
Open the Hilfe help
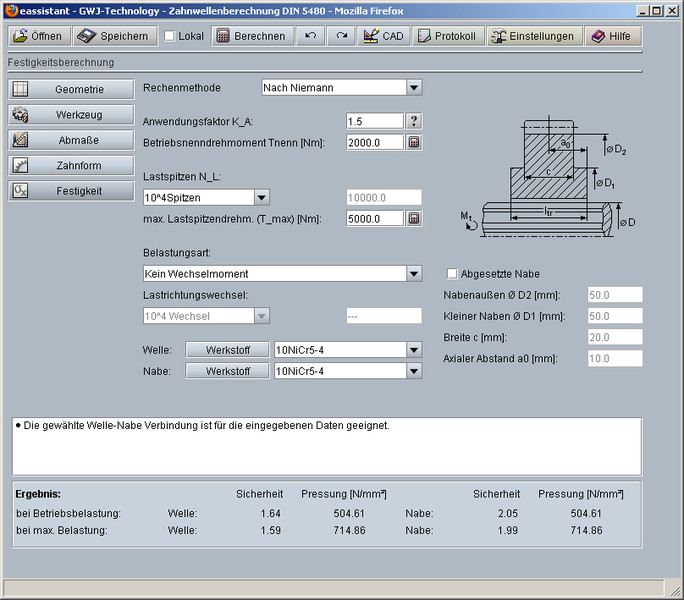611,36
